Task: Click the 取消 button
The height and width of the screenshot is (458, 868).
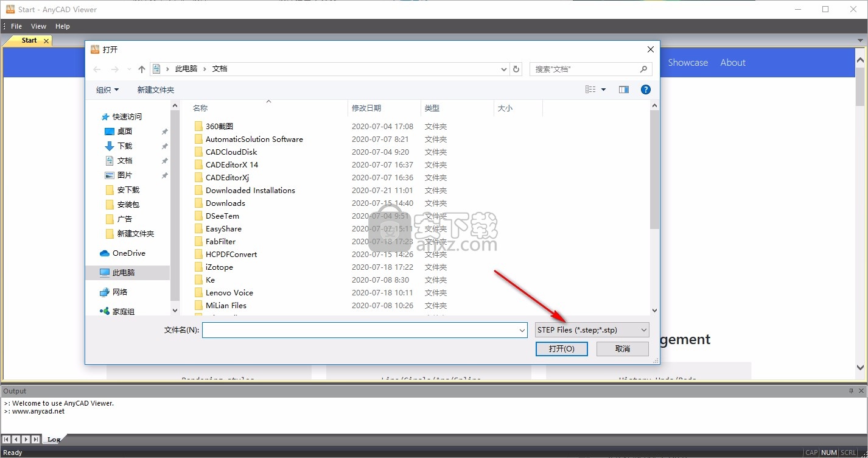Action: point(623,349)
